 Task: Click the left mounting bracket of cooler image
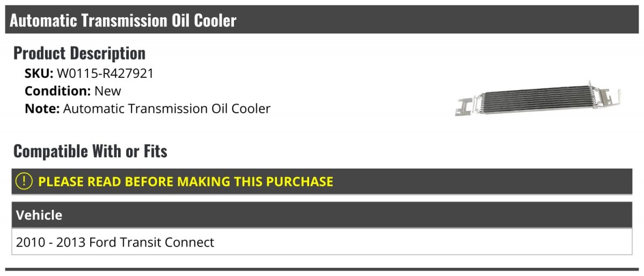click(x=465, y=107)
